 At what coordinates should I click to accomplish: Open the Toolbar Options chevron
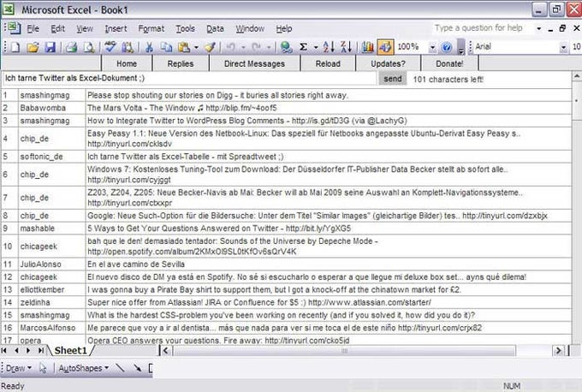[461, 48]
